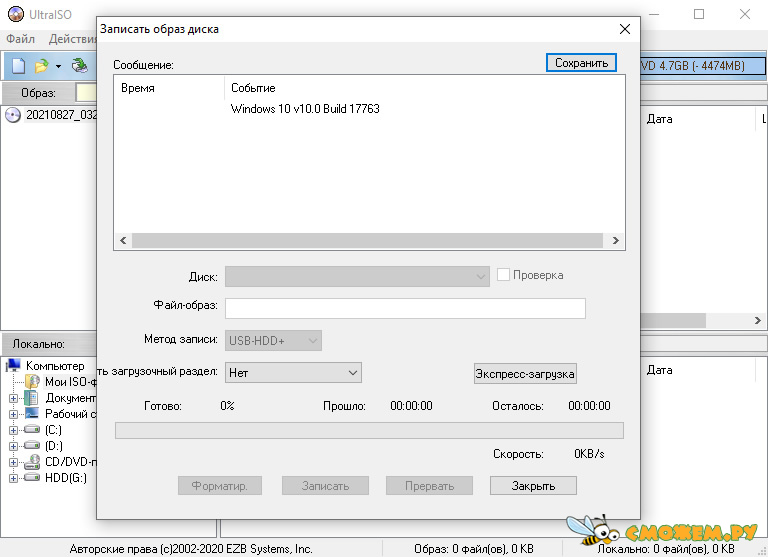Expand the CD/DVD drive node
768x557 pixels.
[13, 462]
